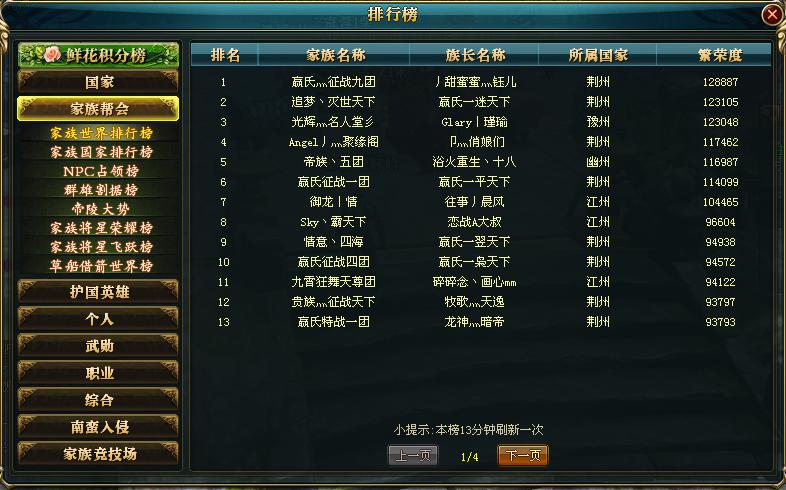This screenshot has width=786, height=490.
Task: Select 家族世界排行榜 sub-list
Action: (x=101, y=133)
